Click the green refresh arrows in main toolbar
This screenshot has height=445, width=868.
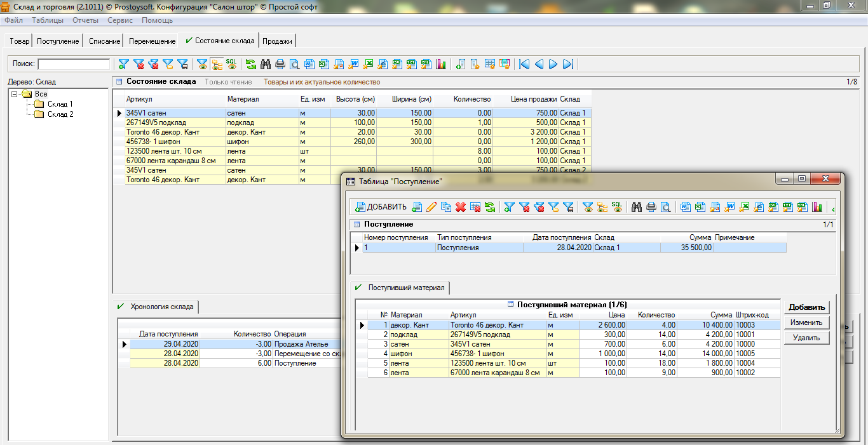point(251,64)
